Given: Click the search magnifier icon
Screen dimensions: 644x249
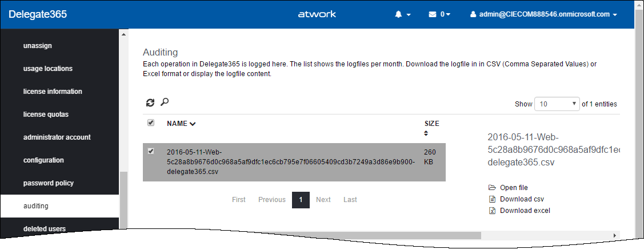Looking at the screenshot, I should tap(165, 102).
